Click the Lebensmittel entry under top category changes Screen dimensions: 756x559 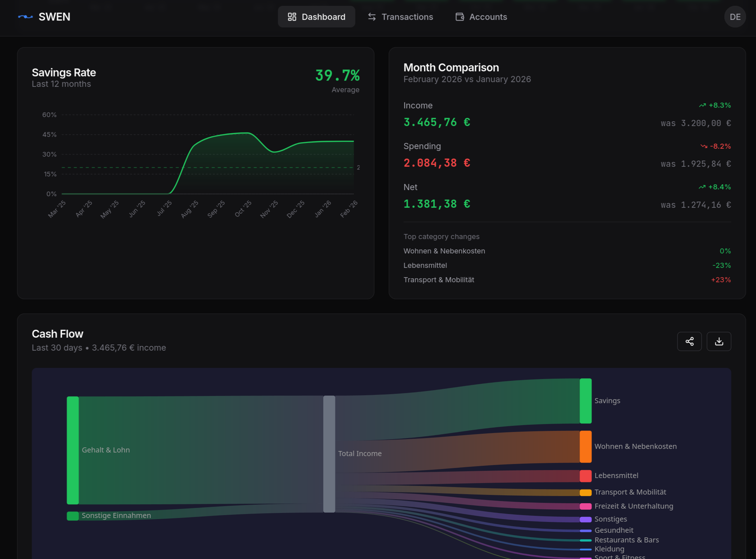[x=425, y=265]
